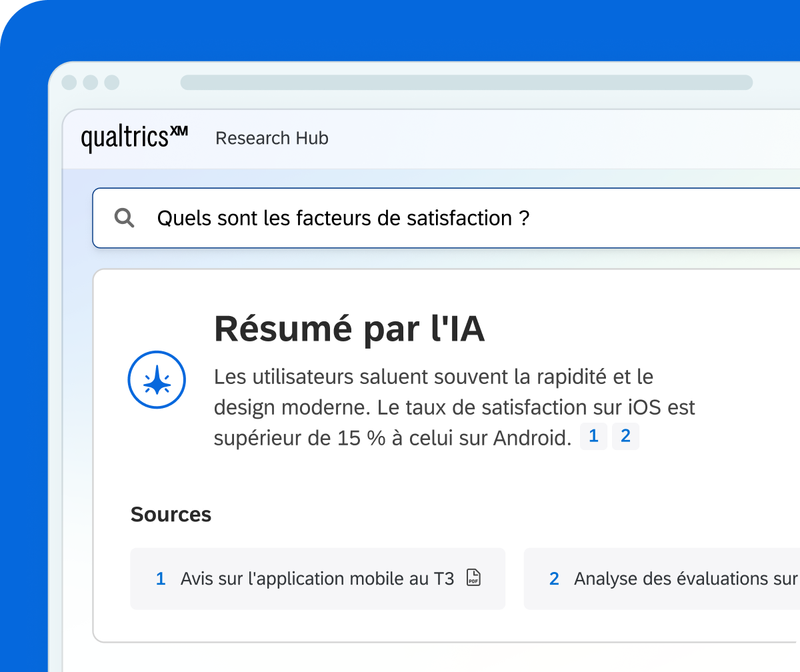Click the 'Sources' heading
Image resolution: width=800 pixels, height=672 pixels.
171,515
